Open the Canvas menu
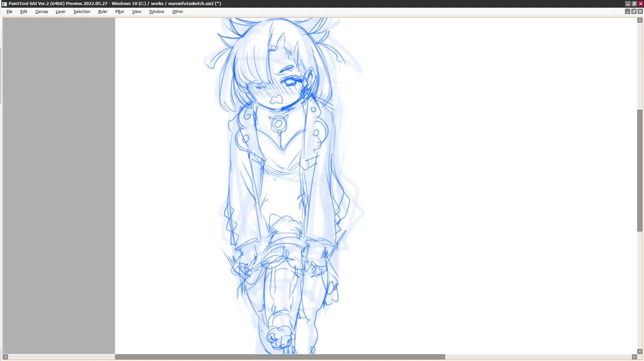The image size is (644, 361). click(x=42, y=12)
